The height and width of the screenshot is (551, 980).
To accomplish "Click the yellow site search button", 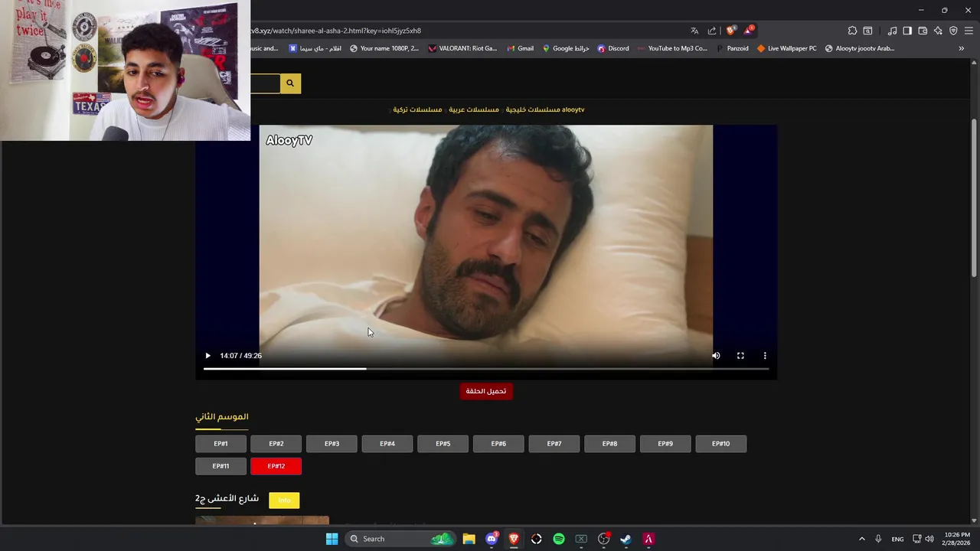I will point(290,83).
